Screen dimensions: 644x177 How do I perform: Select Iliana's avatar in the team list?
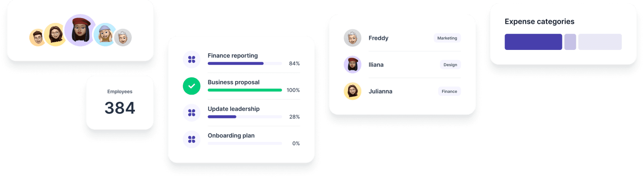(352, 64)
